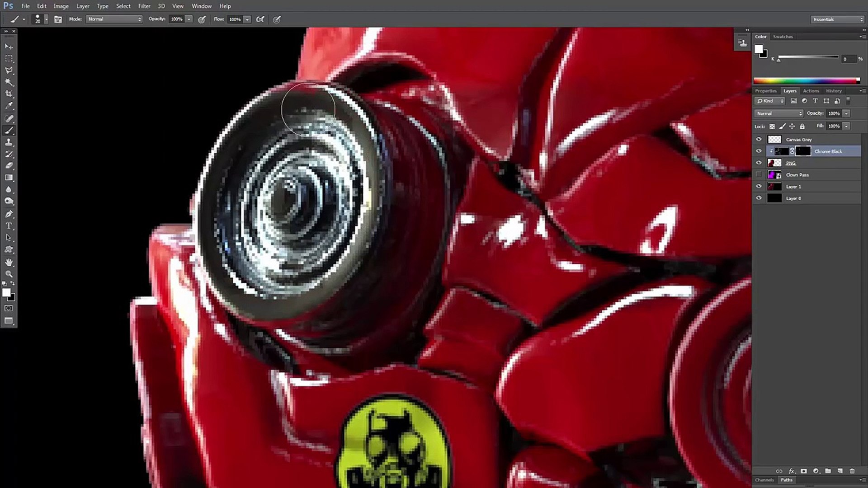Activate the Type tool
Screen dimensions: 868x488
click(x=9, y=225)
